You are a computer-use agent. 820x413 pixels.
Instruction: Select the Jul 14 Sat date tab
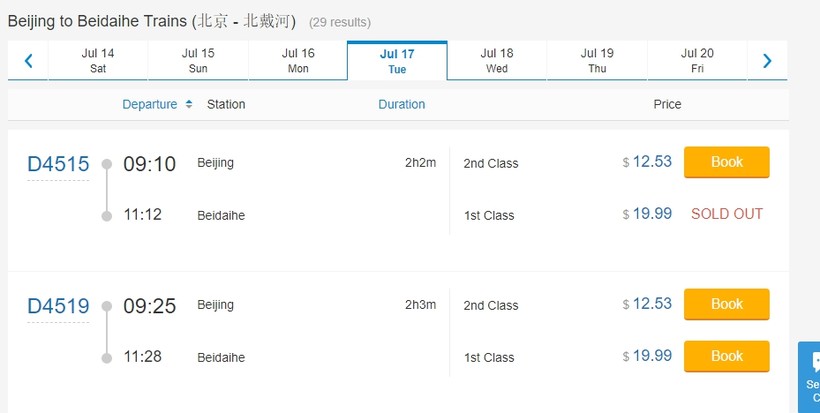[98, 61]
